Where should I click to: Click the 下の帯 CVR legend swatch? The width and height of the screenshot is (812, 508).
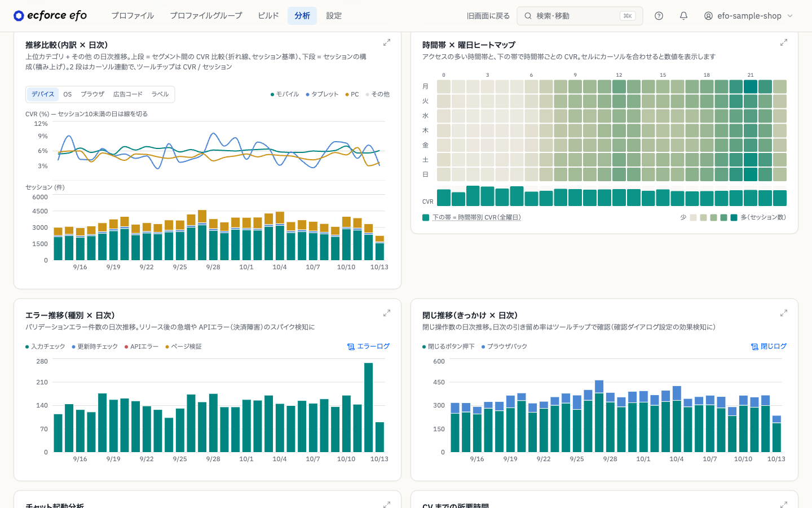click(x=426, y=217)
